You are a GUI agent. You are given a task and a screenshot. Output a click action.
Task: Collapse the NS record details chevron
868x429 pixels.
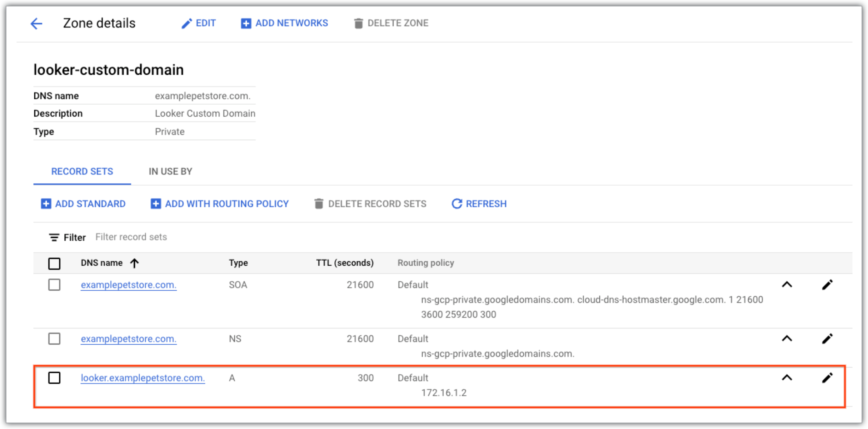[787, 339]
